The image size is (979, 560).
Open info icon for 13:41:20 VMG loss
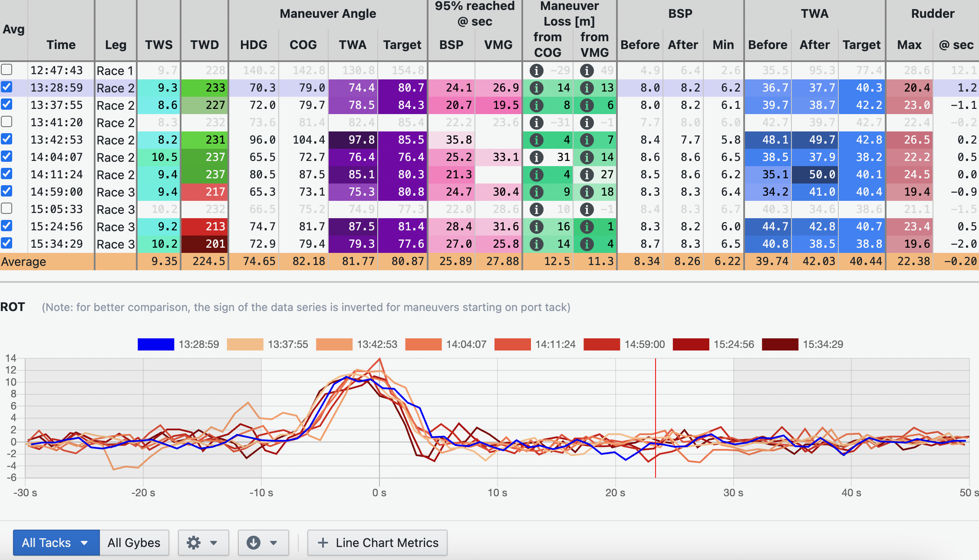click(x=587, y=123)
